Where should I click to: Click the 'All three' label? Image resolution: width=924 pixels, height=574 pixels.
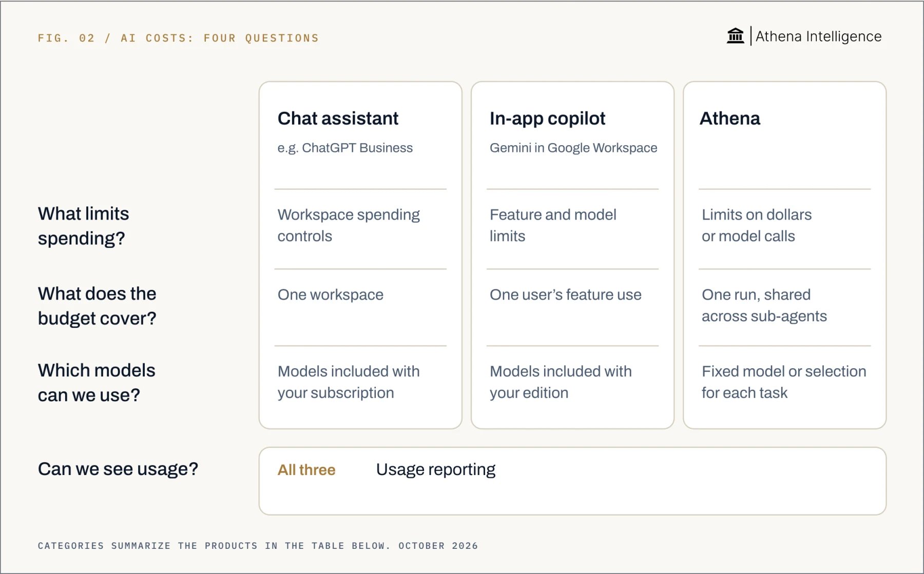coord(306,470)
